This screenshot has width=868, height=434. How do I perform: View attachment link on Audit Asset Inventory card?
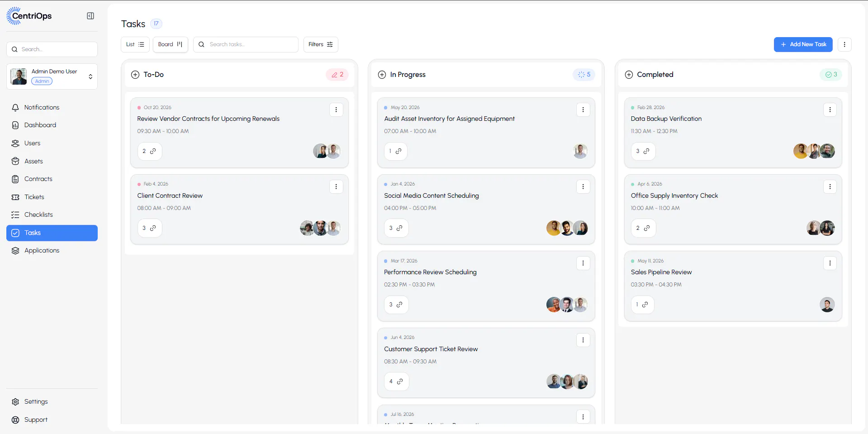pyautogui.click(x=396, y=151)
